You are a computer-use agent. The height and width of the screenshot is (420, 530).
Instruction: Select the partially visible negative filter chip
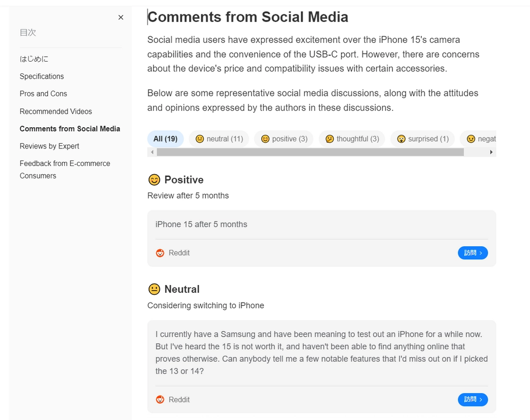[x=478, y=139]
